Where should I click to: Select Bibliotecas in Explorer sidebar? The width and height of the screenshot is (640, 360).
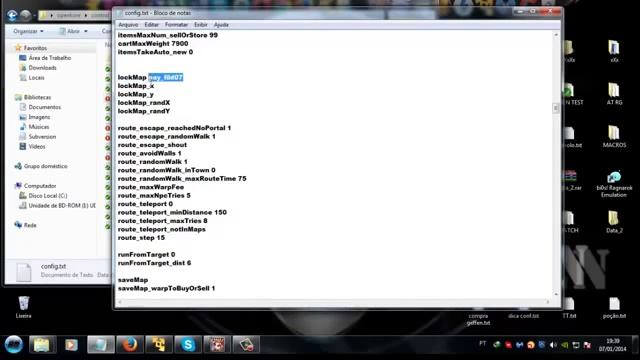pyautogui.click(x=37, y=97)
